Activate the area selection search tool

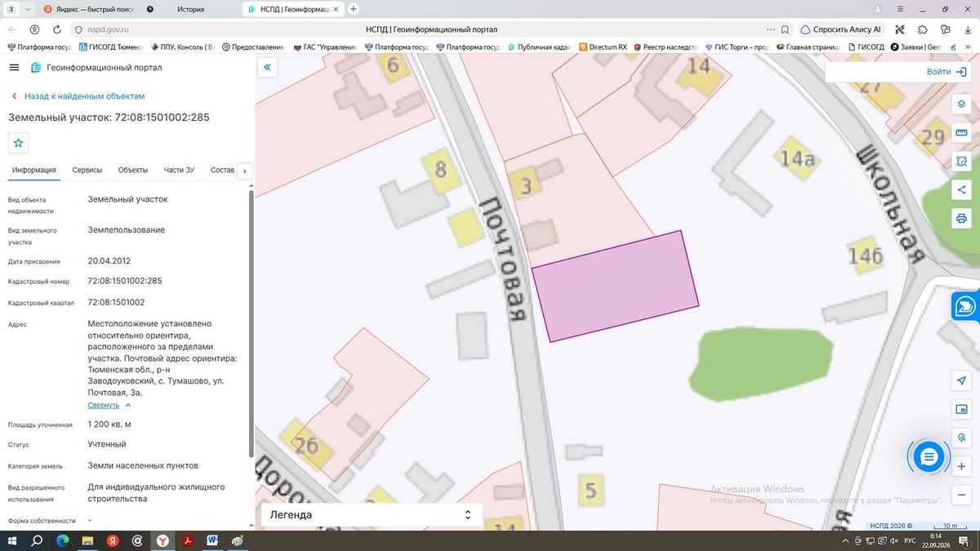[961, 162]
